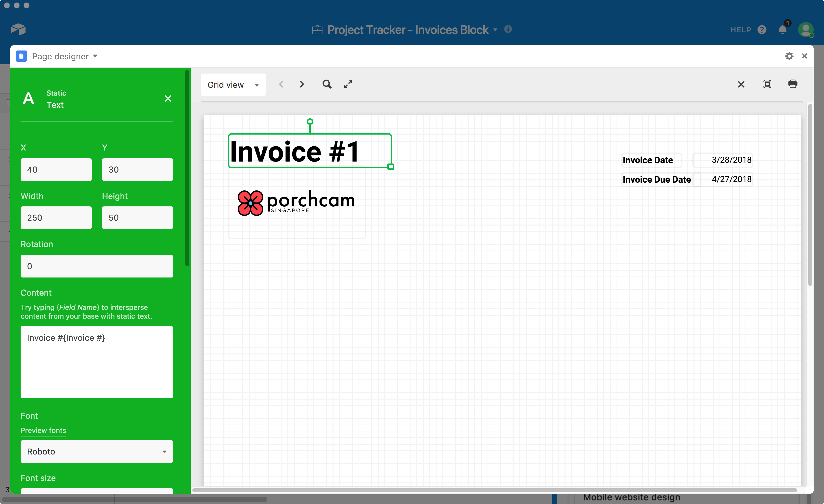Viewport: 824px width, 504px height.
Task: Click the Preview fonts link
Action: coord(43,430)
